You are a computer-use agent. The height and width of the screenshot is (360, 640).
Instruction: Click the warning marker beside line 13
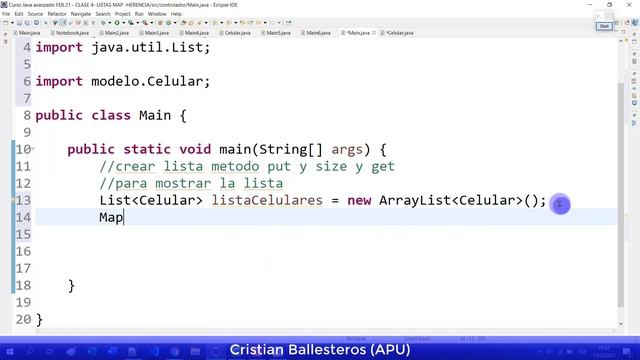[13, 200]
